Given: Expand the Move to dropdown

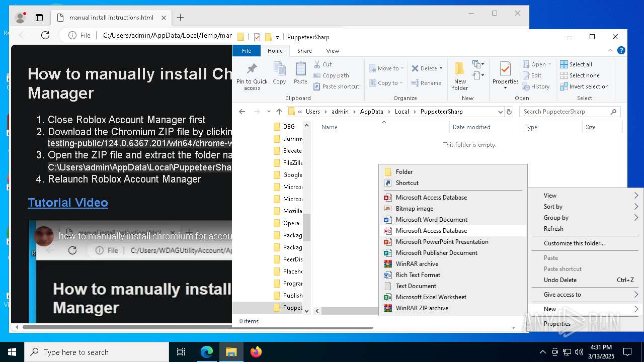Looking at the screenshot, I should click(402, 68).
